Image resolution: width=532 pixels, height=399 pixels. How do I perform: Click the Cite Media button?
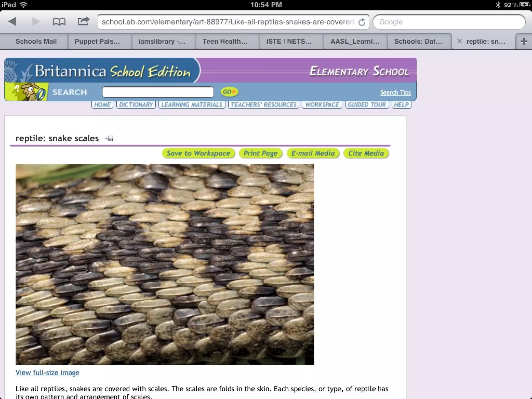pos(366,153)
